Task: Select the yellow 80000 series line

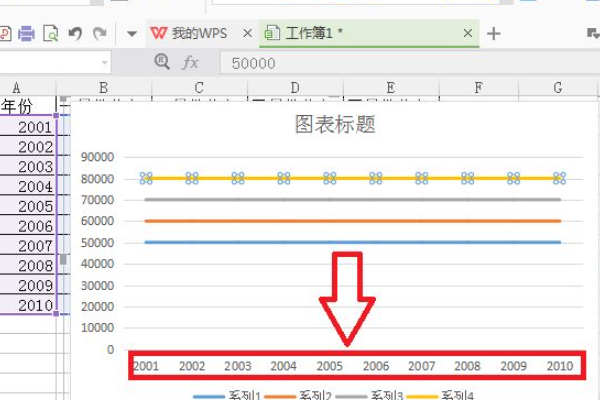Action: (x=352, y=178)
